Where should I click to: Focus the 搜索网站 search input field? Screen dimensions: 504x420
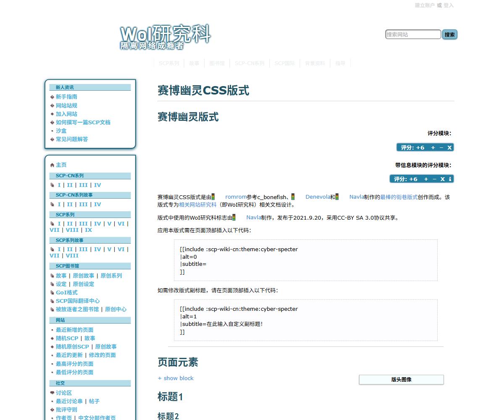413,34
